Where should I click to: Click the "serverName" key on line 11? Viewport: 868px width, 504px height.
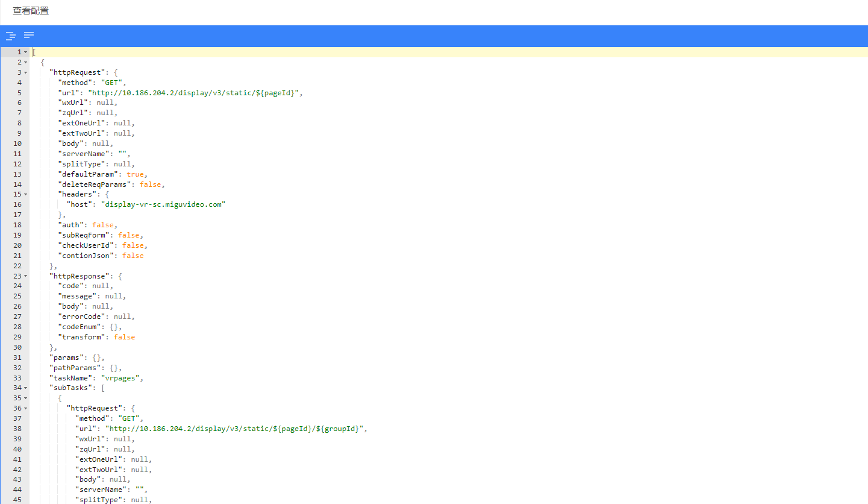pyautogui.click(x=84, y=154)
